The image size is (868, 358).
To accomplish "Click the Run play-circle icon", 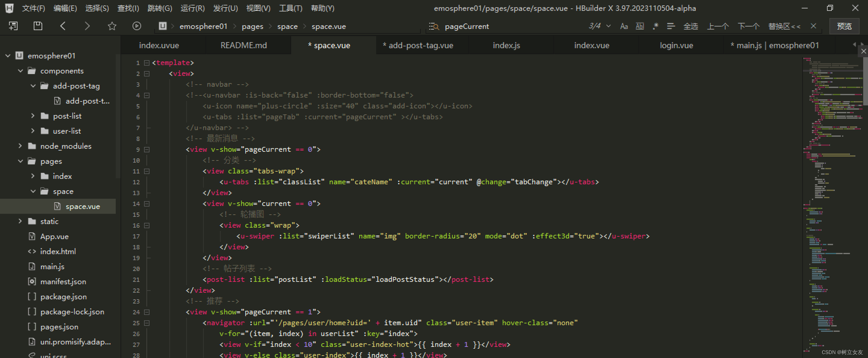I will click(137, 26).
